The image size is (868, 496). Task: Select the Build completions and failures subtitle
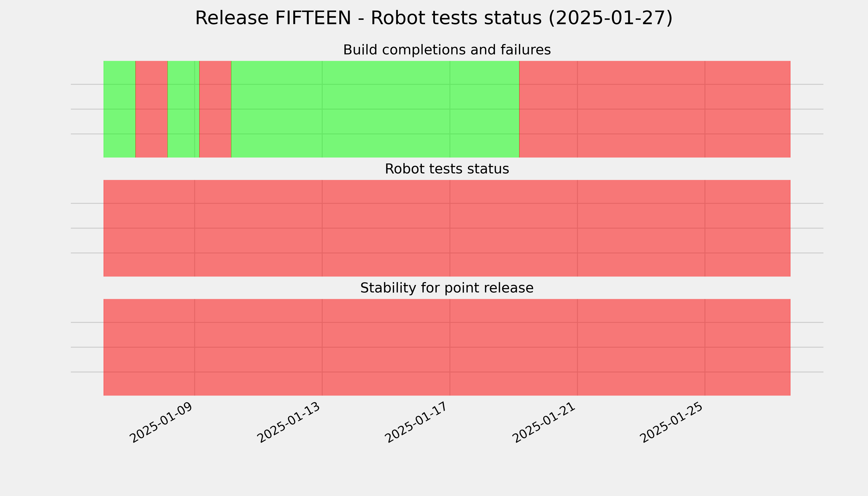click(x=447, y=50)
